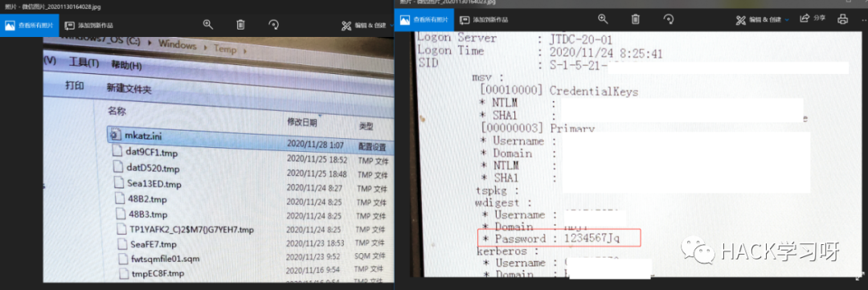Viewport: 868px width, 290px height.
Task: Open the more options ellipsis in right window
Action: (x=863, y=19)
